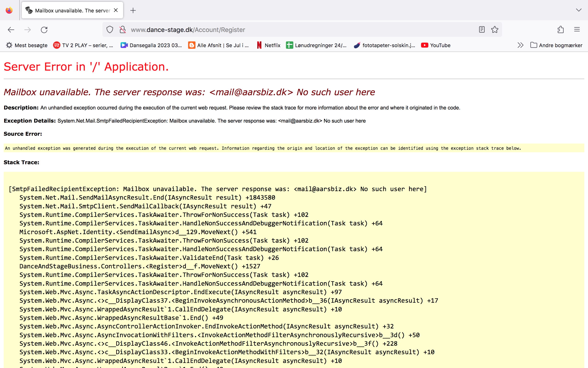Image resolution: width=588 pixels, height=368 pixels.
Task: Click the SendEmailAsync d__129 MoveNext line
Action: point(138,232)
